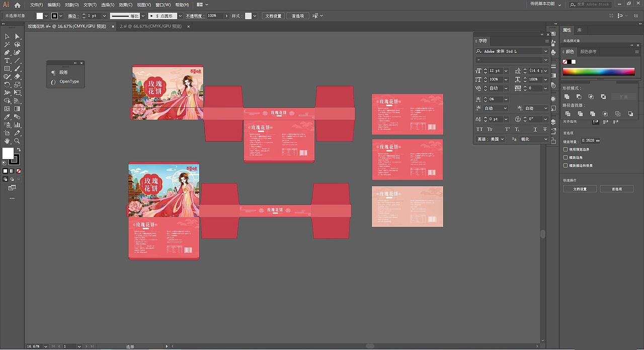
Task: Select the Selection (black arrow) tool
Action: pyautogui.click(x=7, y=36)
